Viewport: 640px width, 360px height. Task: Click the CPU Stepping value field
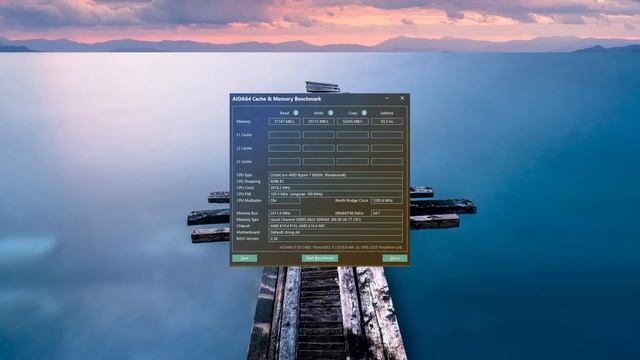(336, 181)
